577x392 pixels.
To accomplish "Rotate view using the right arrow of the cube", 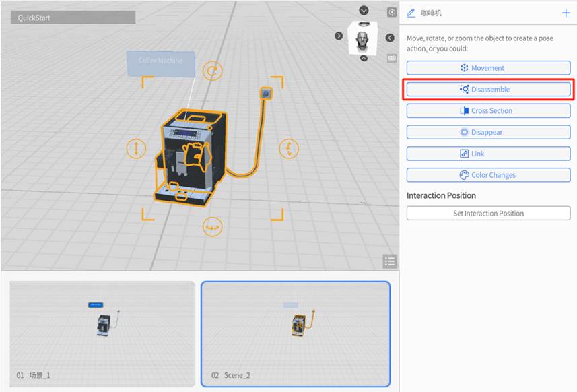I will pos(390,38).
